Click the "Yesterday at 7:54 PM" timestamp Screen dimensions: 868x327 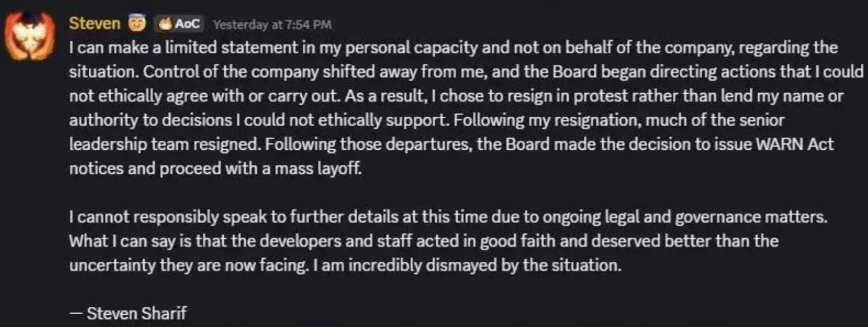pos(272,24)
